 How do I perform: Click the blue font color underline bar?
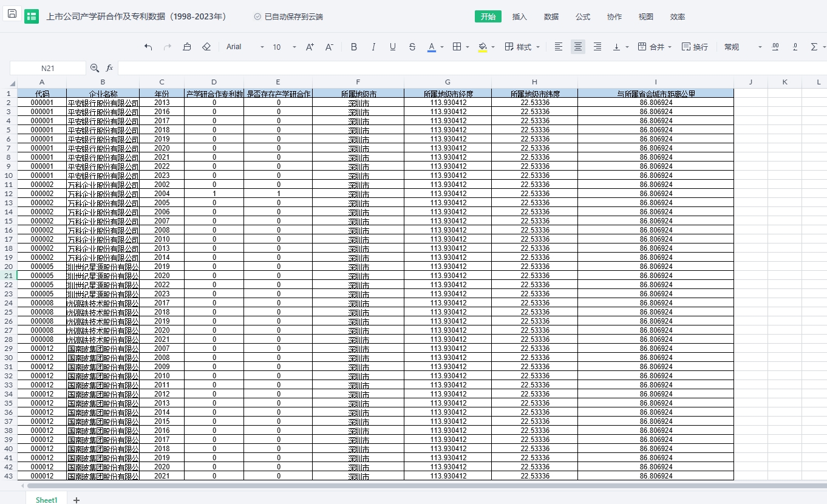432,52
